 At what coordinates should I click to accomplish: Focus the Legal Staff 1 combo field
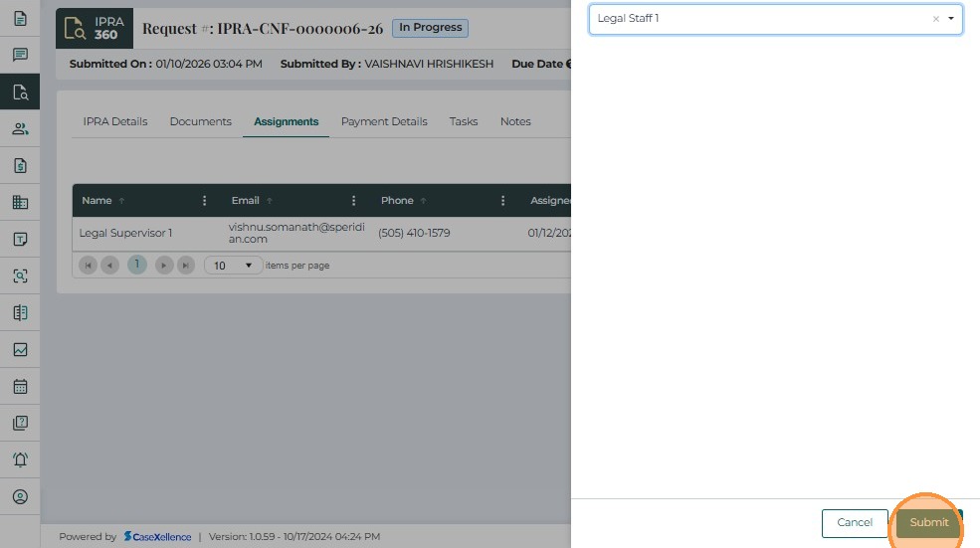[x=775, y=19]
